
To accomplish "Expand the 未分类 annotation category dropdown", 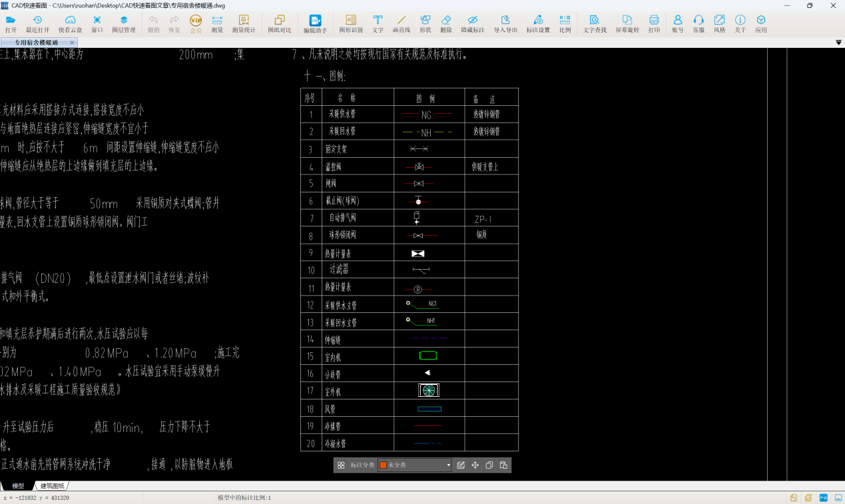I will pos(448,465).
